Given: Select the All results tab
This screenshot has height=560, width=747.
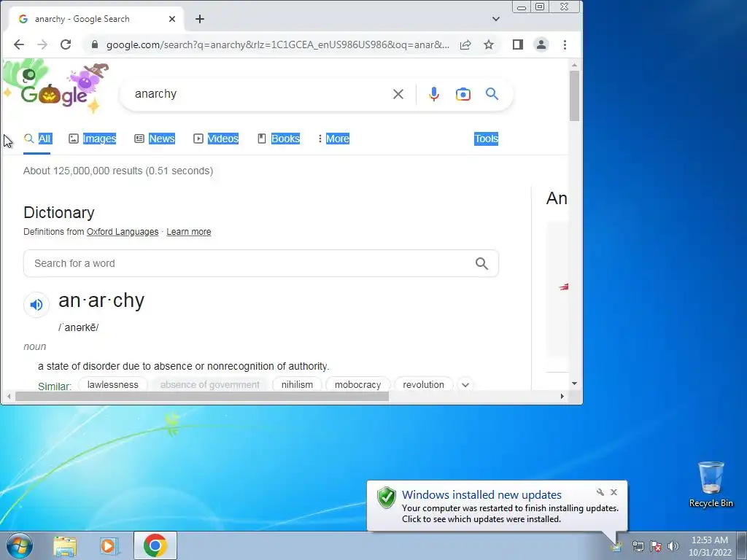Looking at the screenshot, I should [37, 139].
